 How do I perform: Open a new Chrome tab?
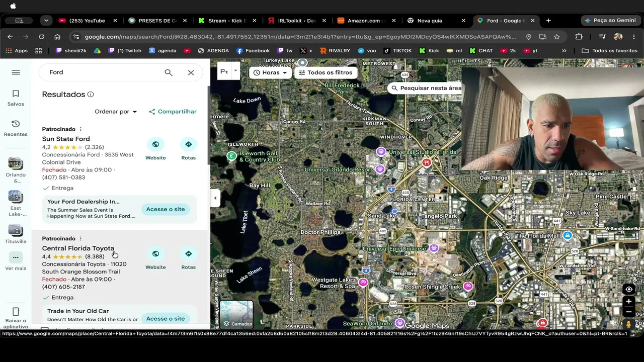(x=548, y=21)
